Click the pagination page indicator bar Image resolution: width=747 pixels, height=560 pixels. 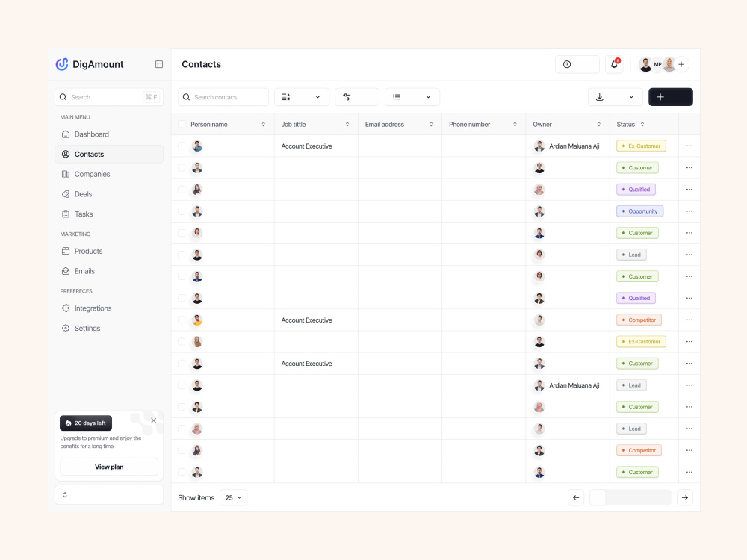630,497
